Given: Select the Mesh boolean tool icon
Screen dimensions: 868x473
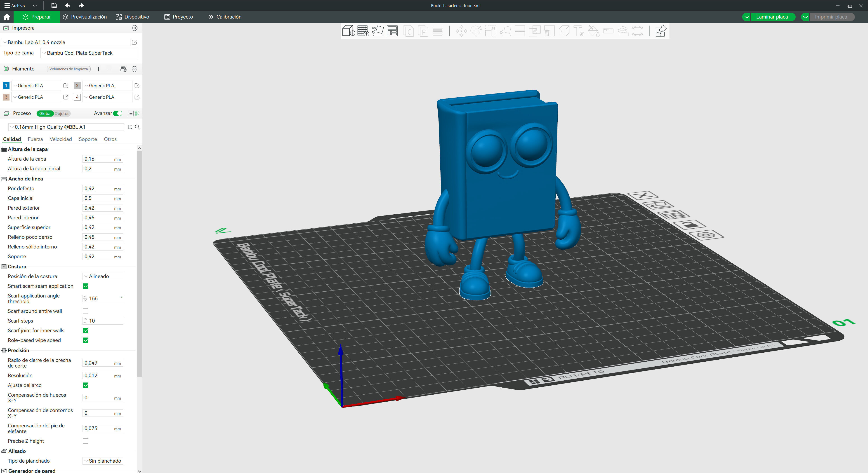Looking at the screenshot, I should [534, 31].
